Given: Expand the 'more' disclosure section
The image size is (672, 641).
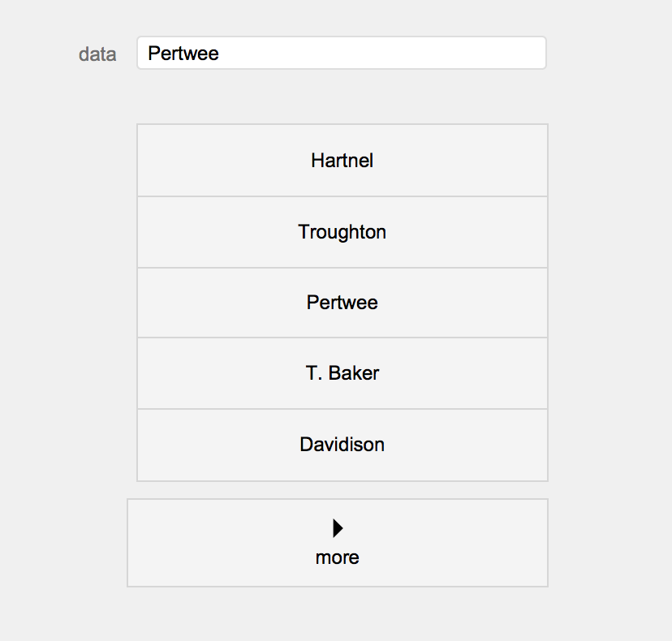Looking at the screenshot, I should tap(338, 542).
